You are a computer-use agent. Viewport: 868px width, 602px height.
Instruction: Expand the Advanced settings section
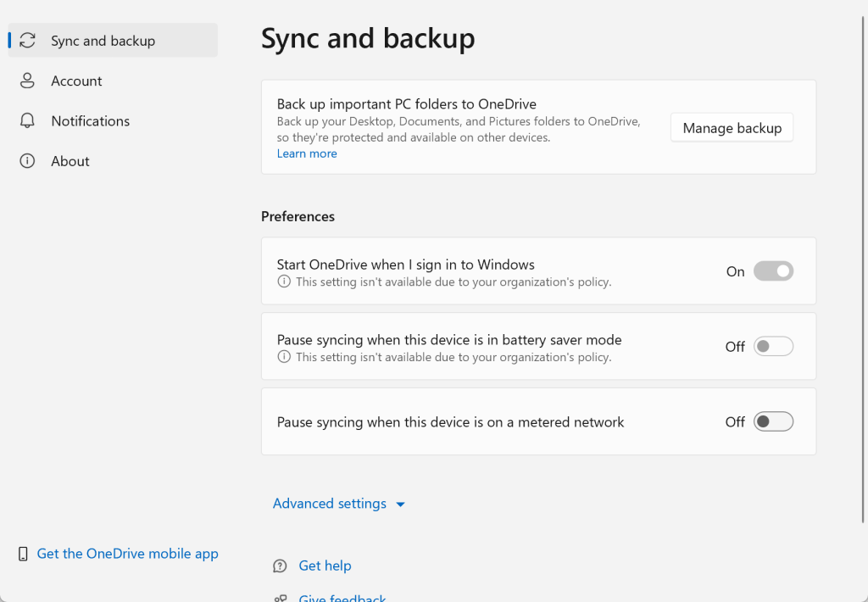point(339,503)
